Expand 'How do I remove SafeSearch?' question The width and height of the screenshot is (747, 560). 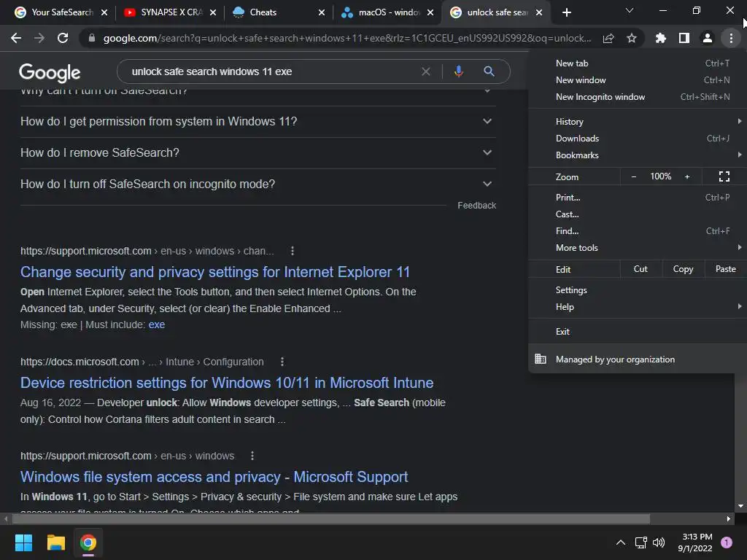(258, 153)
